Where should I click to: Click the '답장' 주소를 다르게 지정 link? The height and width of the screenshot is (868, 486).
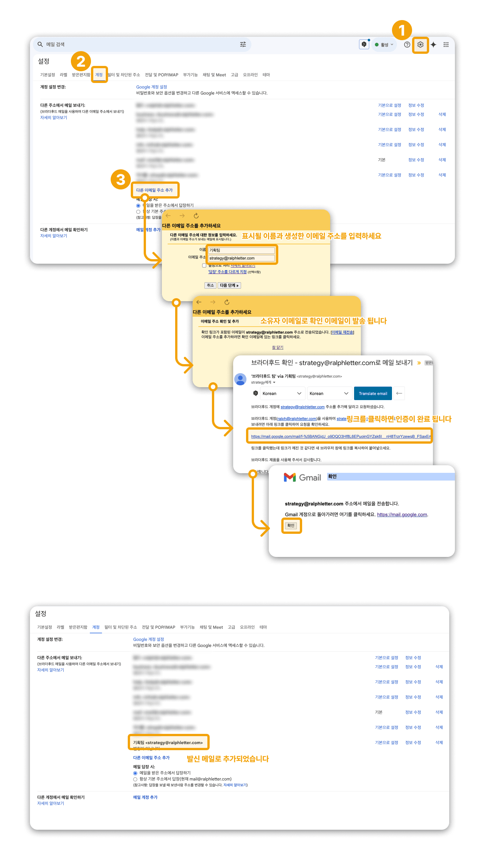pyautogui.click(x=227, y=272)
